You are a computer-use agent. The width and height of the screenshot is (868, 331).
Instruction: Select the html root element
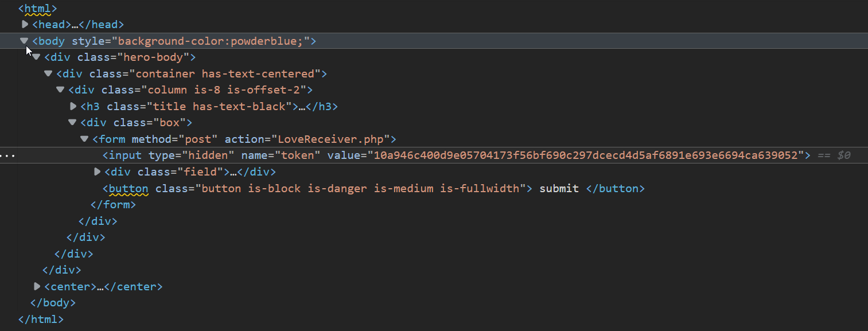[x=37, y=8]
